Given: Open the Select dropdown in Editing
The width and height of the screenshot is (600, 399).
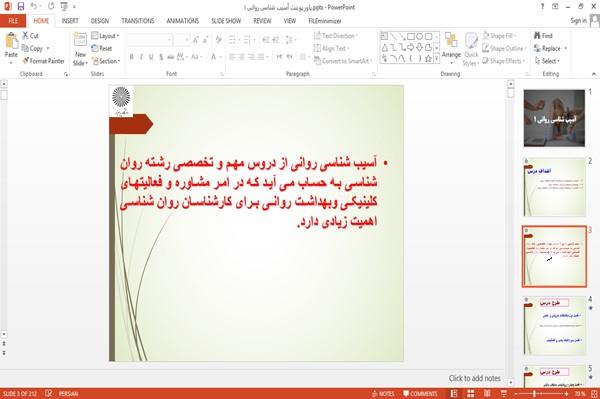Looking at the screenshot, I should (547, 61).
